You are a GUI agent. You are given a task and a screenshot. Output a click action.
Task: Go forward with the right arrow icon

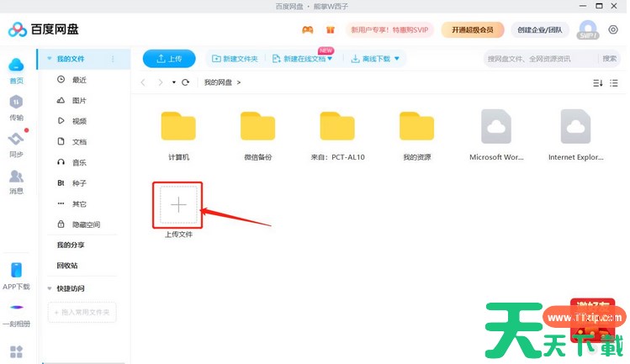click(x=161, y=82)
